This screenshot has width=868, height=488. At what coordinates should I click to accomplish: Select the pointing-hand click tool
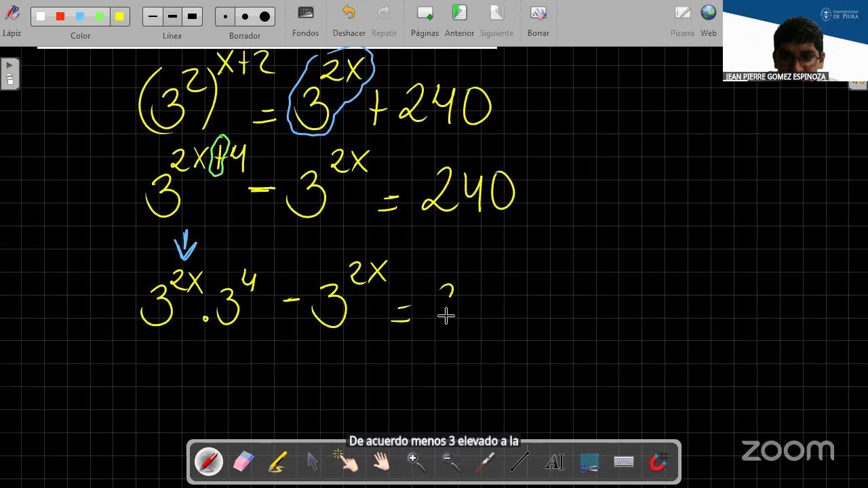pos(347,462)
